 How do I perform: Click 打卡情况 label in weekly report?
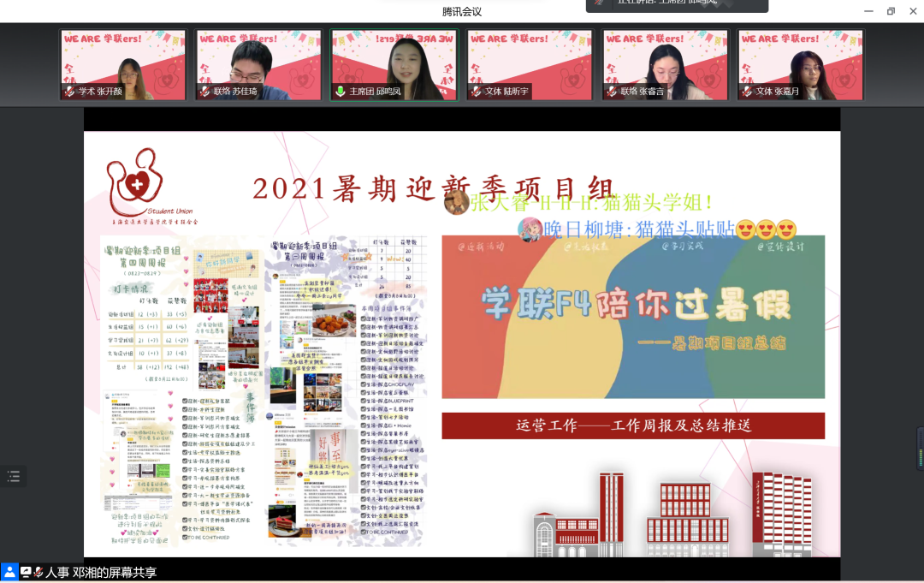131,289
